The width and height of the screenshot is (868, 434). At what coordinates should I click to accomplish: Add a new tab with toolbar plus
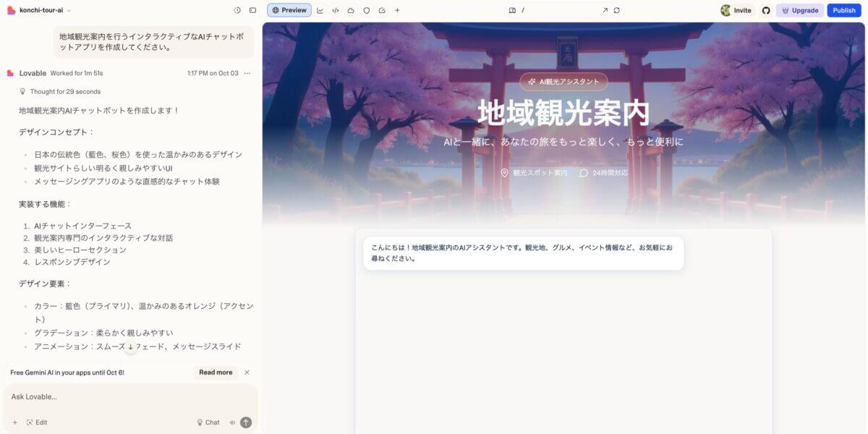(397, 10)
